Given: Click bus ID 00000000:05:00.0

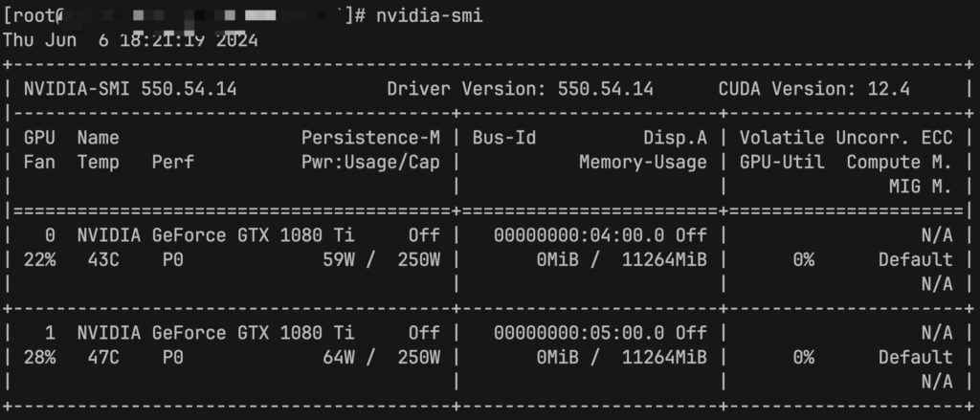Looking at the screenshot, I should [579, 333].
